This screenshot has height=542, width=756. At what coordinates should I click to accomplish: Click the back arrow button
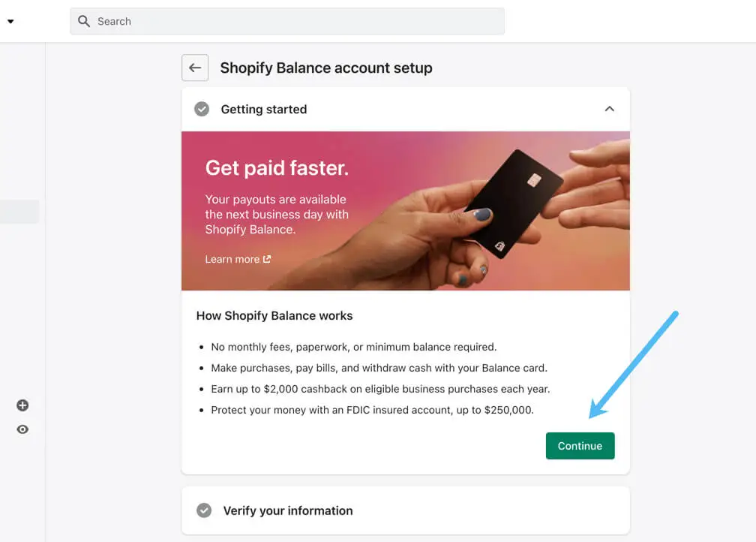[x=195, y=68]
